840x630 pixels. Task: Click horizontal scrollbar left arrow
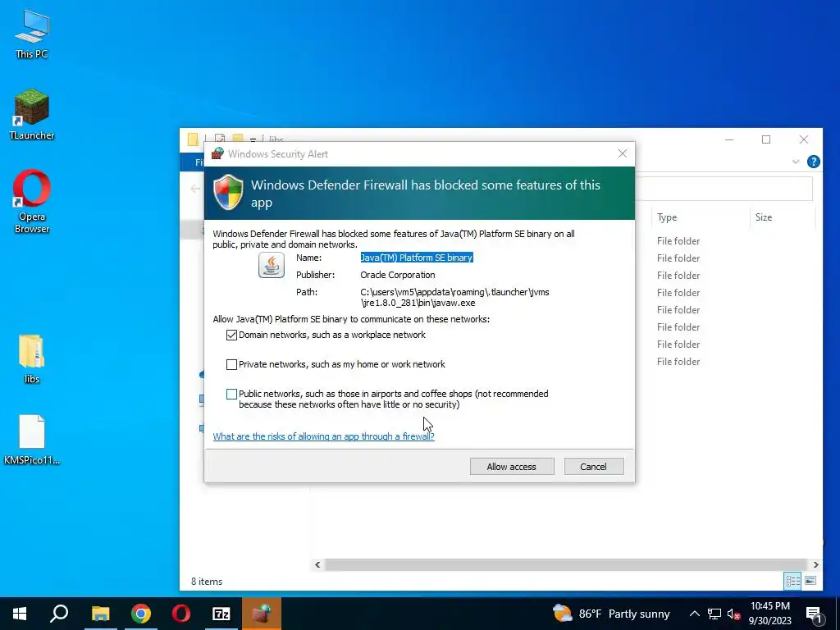[x=317, y=564]
